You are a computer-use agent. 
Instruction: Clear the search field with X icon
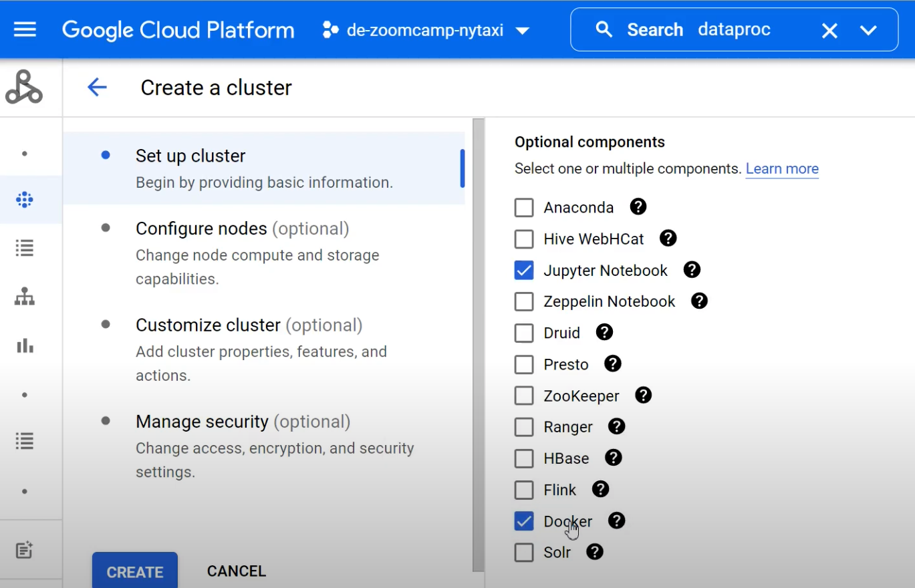click(x=829, y=30)
